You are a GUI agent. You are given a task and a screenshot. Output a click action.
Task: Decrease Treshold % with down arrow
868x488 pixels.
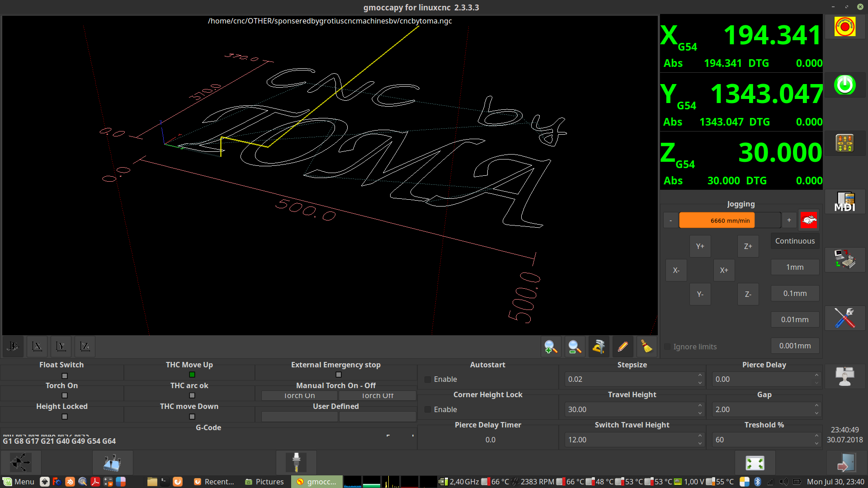coord(816,444)
